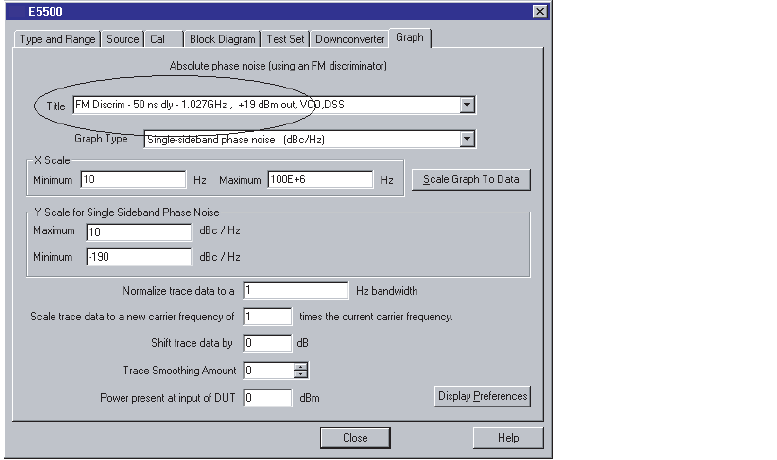
Task: Expand the Graph Type dropdown arrow
Action: (x=467, y=139)
